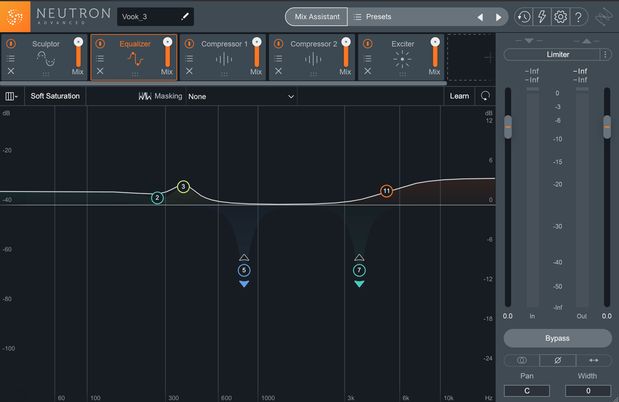Select EQ node 11
619x402 pixels.
click(x=386, y=191)
